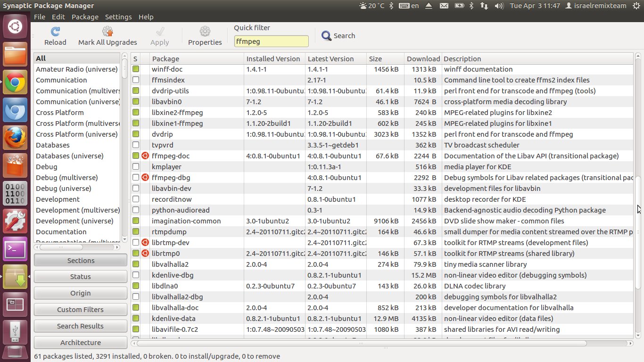Click the Quick filter text field
The height and width of the screenshot is (362, 644).
pos(272,41)
